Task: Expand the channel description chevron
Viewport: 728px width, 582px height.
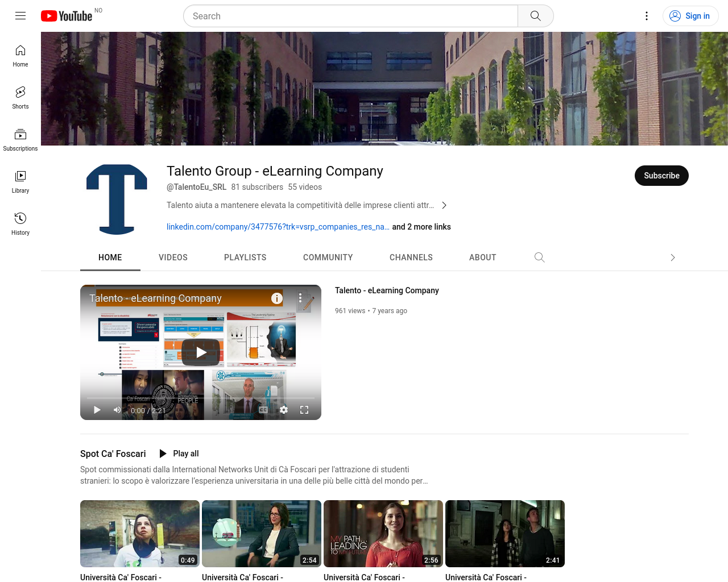Action: [444, 205]
